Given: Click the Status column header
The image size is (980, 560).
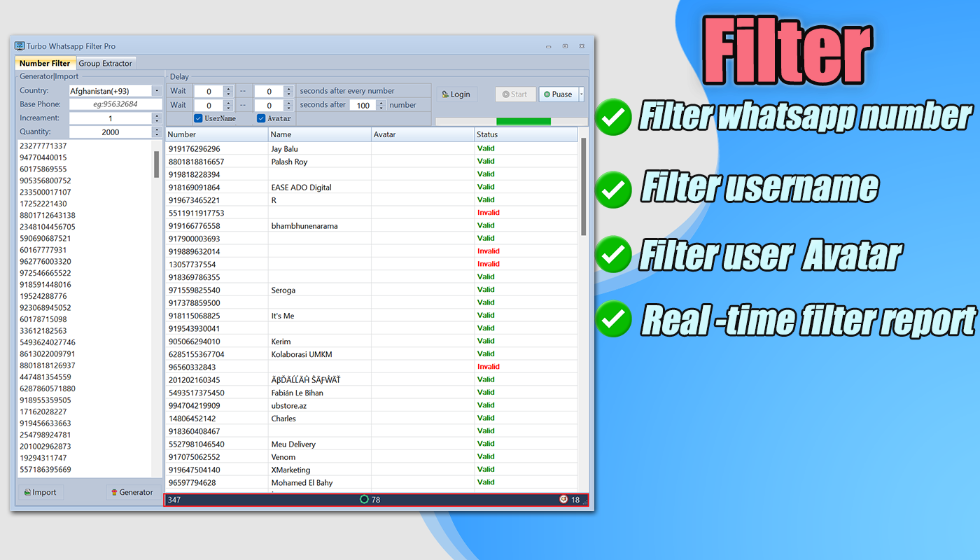Looking at the screenshot, I should pyautogui.click(x=526, y=134).
